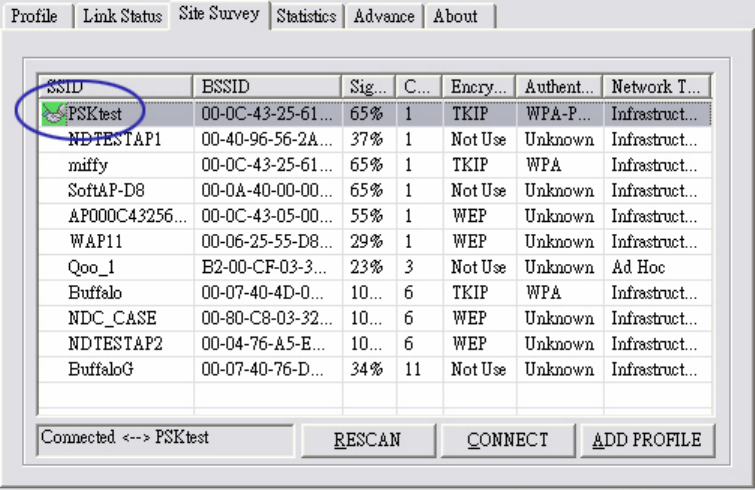This screenshot has width=755, height=490.
Task: Click the 55% signal value
Action: click(366, 216)
